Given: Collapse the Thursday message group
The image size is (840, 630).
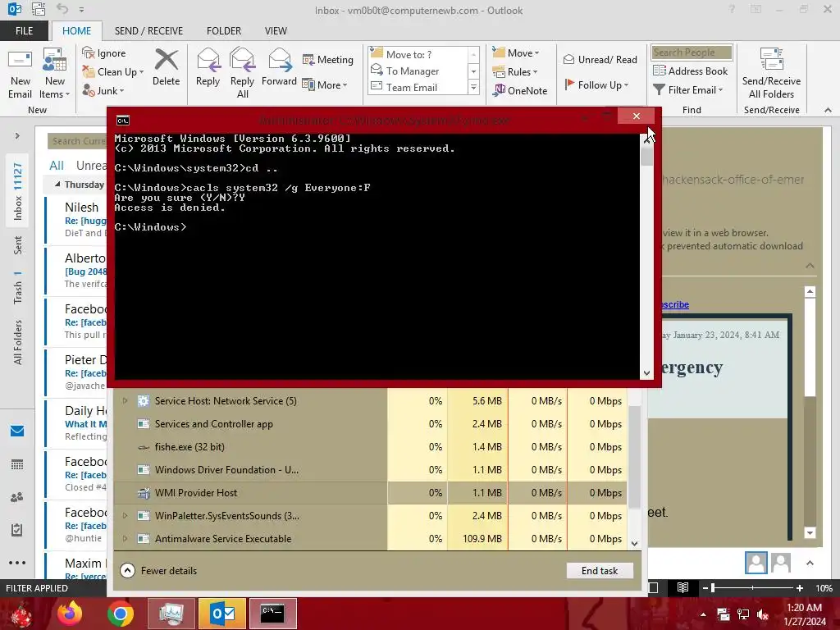Looking at the screenshot, I should 57,185.
